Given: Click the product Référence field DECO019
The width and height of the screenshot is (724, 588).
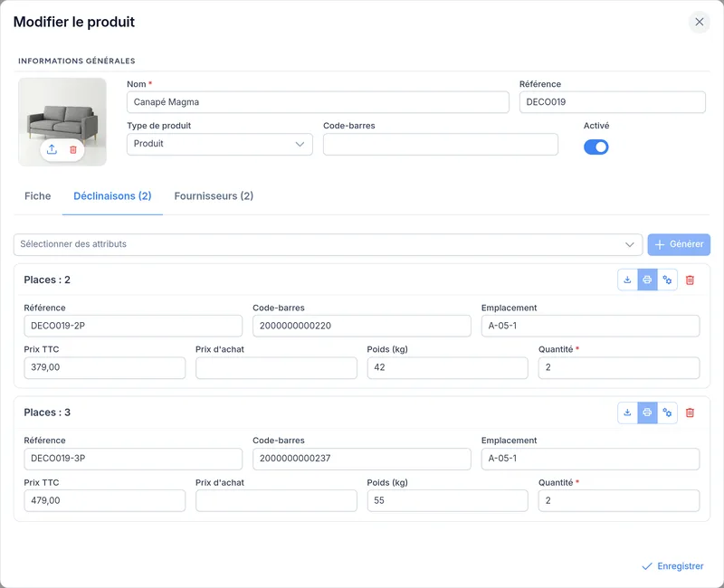Looking at the screenshot, I should [613, 102].
